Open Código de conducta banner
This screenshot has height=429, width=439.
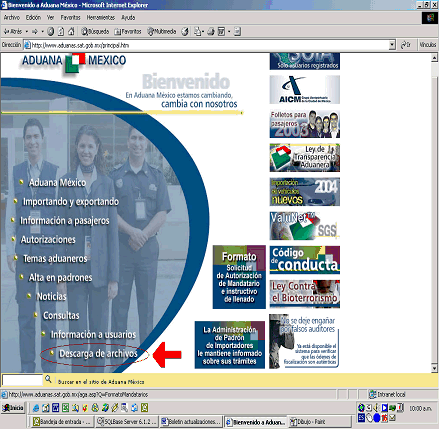coord(305,260)
